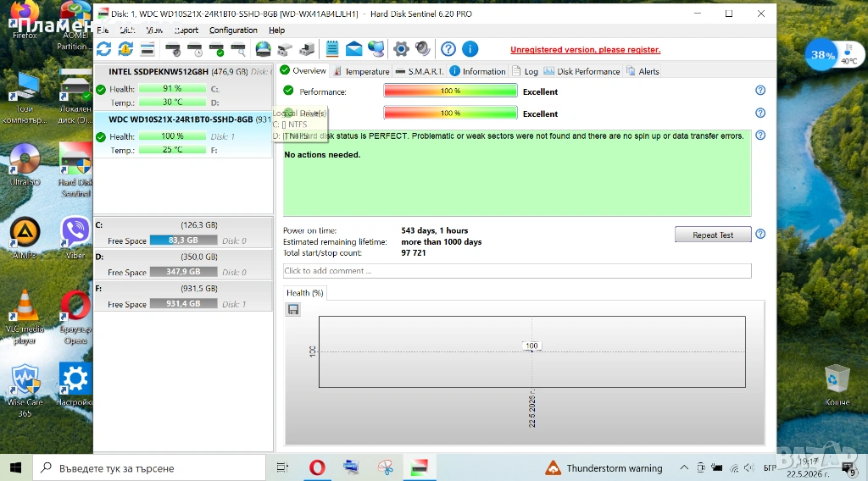Click the disk with magnifier icon
Screen dimensions: 868x481
tap(238, 49)
